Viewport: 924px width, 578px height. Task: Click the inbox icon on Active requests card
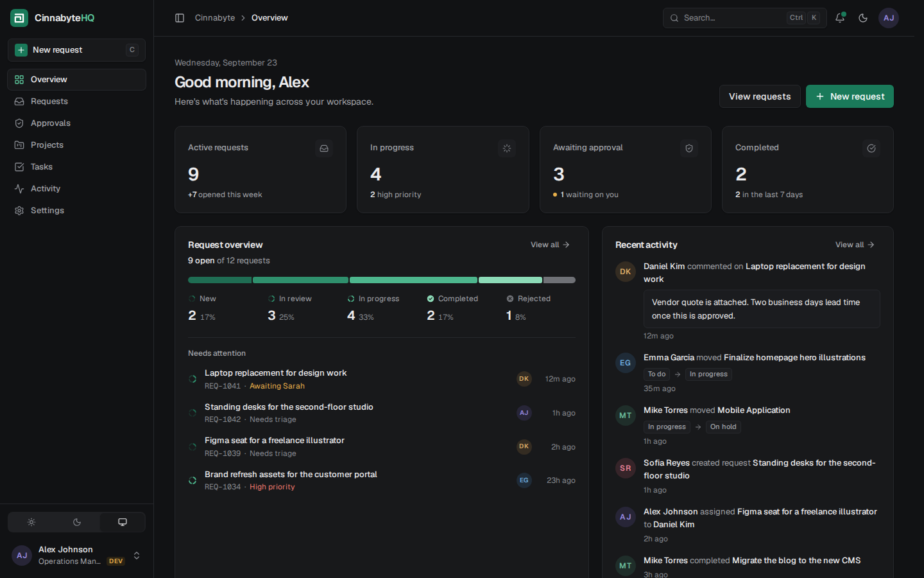pos(324,148)
